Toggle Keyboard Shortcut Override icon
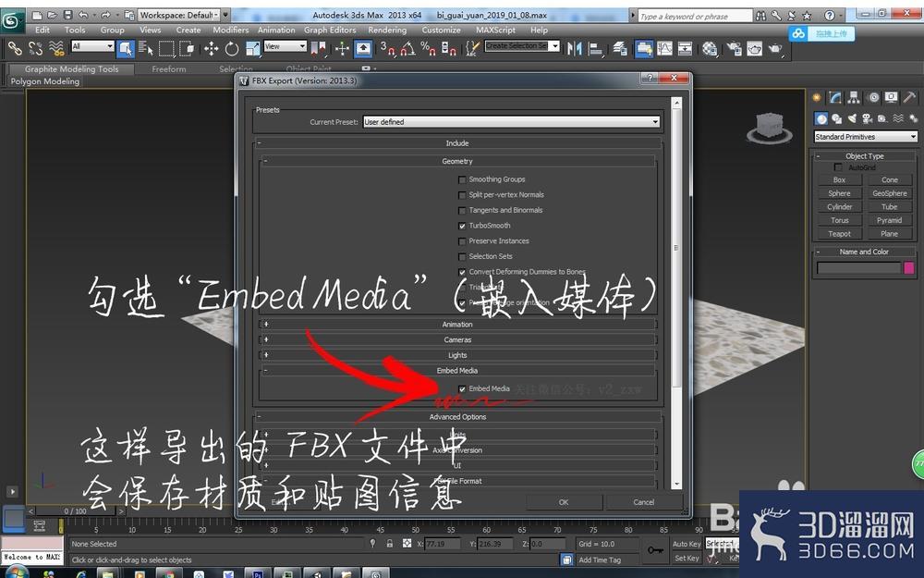The height and width of the screenshot is (578, 924). coord(363,48)
